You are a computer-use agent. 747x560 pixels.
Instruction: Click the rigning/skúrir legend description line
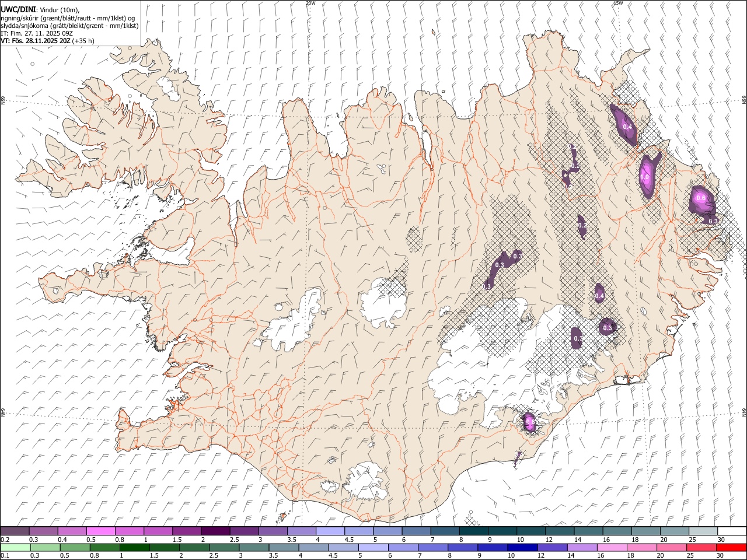67,18
